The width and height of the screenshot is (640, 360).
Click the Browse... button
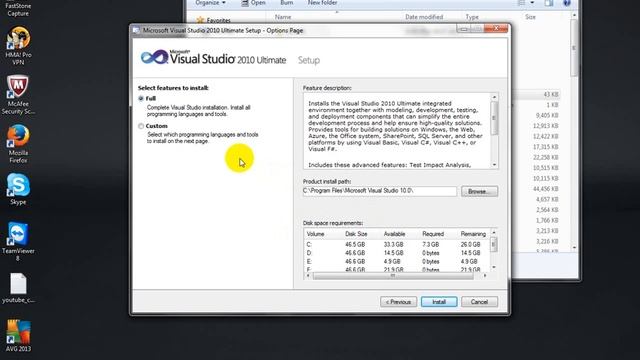479,191
